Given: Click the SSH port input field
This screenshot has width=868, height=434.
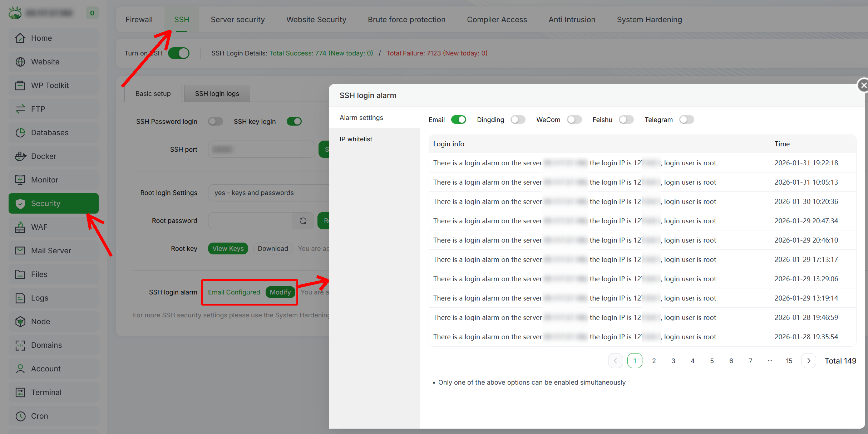Looking at the screenshot, I should click(261, 150).
